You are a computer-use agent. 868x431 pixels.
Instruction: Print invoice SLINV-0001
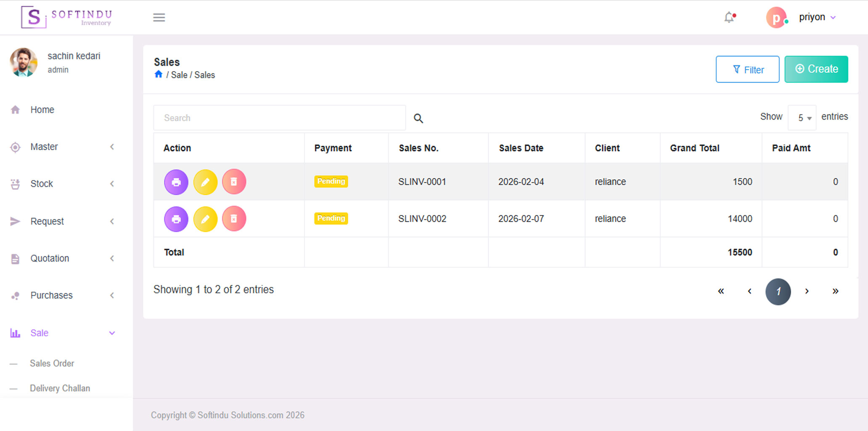(x=176, y=182)
